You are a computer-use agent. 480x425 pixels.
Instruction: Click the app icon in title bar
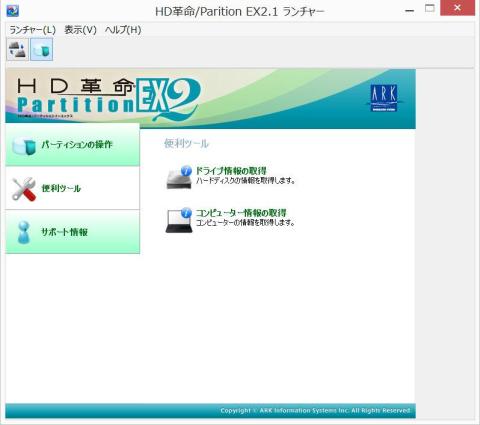click(x=13, y=11)
